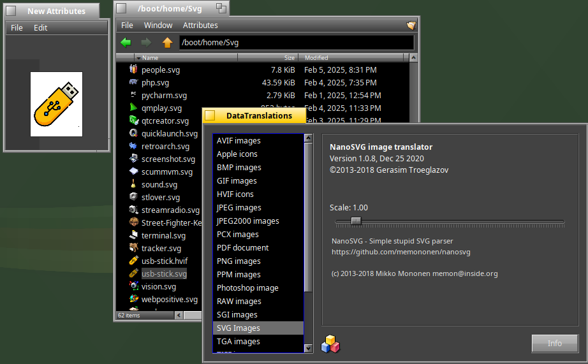This screenshot has height=364, width=588.
Task: Select the usb-stick.hvif file icon
Action: click(133, 261)
